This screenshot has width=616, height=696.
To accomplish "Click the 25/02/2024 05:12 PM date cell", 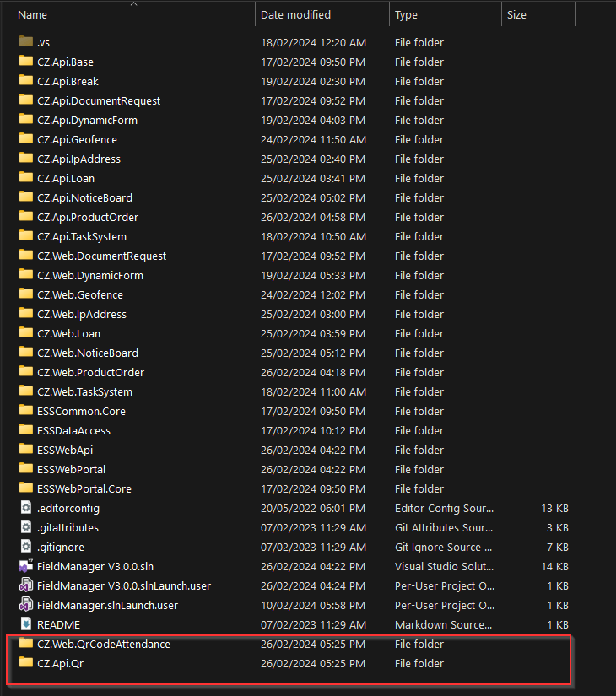I will (x=313, y=353).
